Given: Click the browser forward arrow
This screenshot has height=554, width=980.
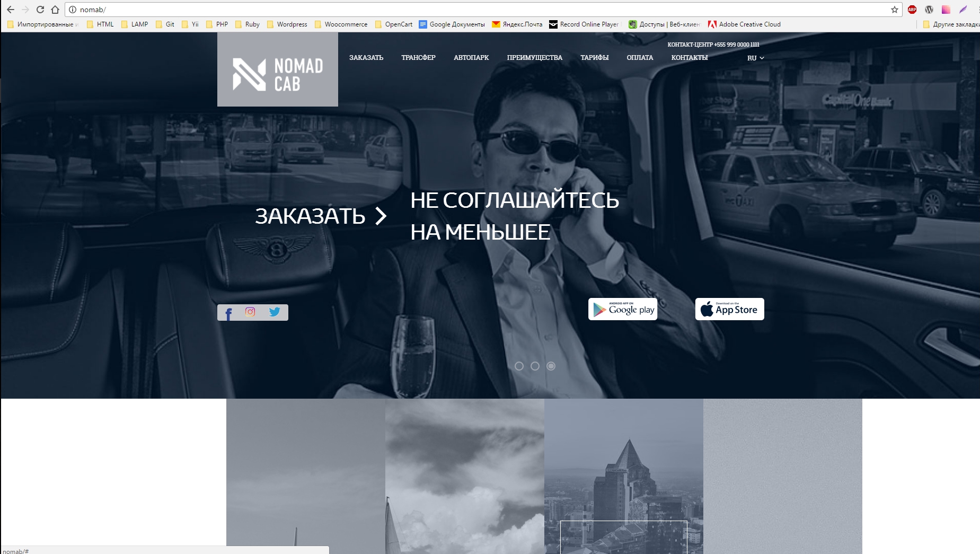Looking at the screenshot, I should 25,10.
